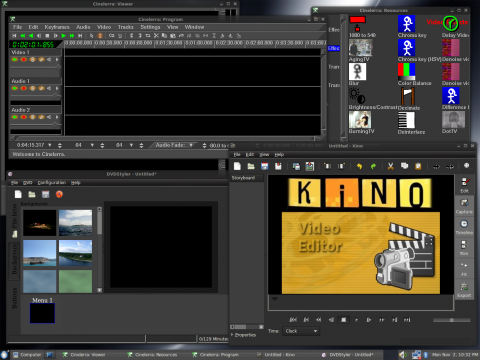The height and width of the screenshot is (360, 480).
Task: Open Kino's Time Clock dropdown
Action: (301, 331)
